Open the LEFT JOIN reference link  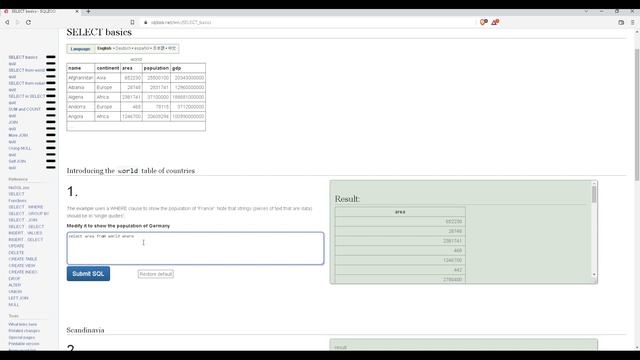point(18,298)
